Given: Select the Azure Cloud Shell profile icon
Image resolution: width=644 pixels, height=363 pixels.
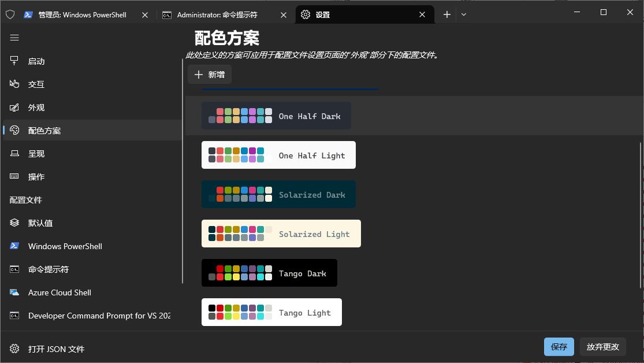Looking at the screenshot, I should point(14,292).
